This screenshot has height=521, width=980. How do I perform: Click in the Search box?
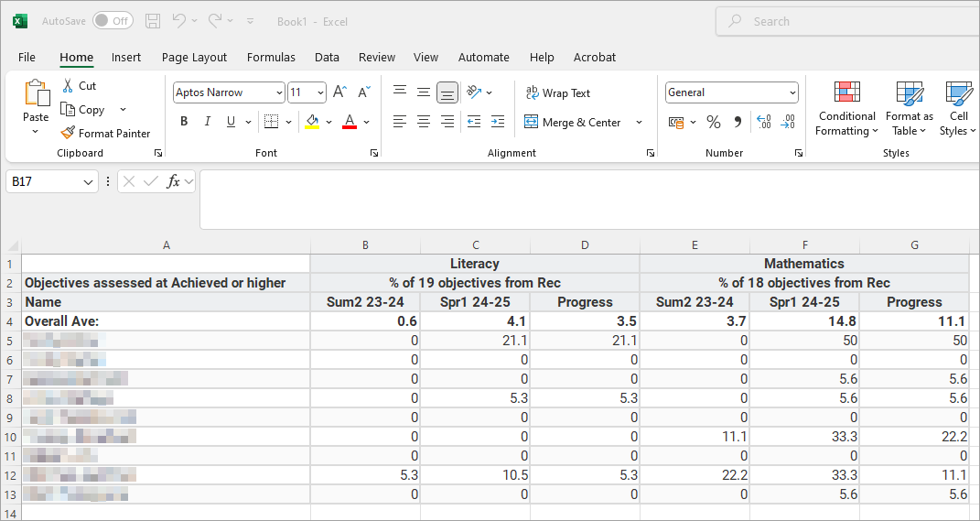click(851, 21)
